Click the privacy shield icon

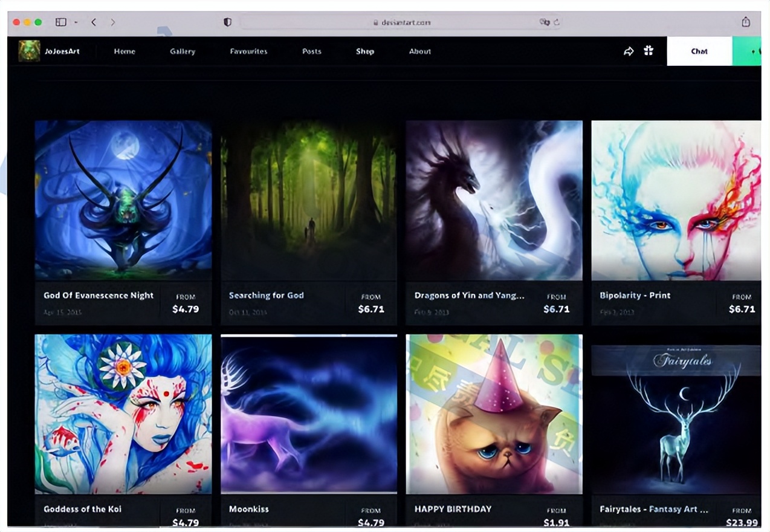tap(228, 22)
